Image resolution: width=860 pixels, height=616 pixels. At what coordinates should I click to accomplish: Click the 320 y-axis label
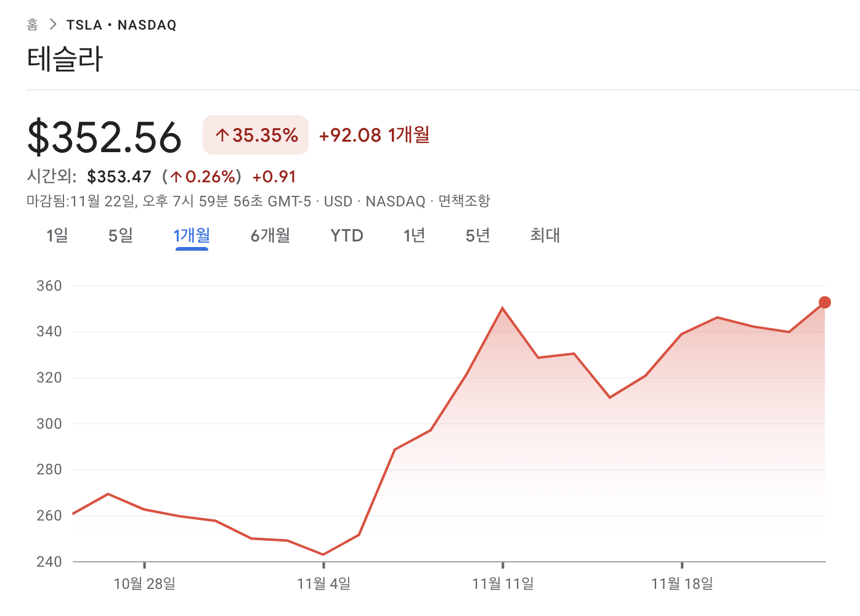tap(49, 378)
